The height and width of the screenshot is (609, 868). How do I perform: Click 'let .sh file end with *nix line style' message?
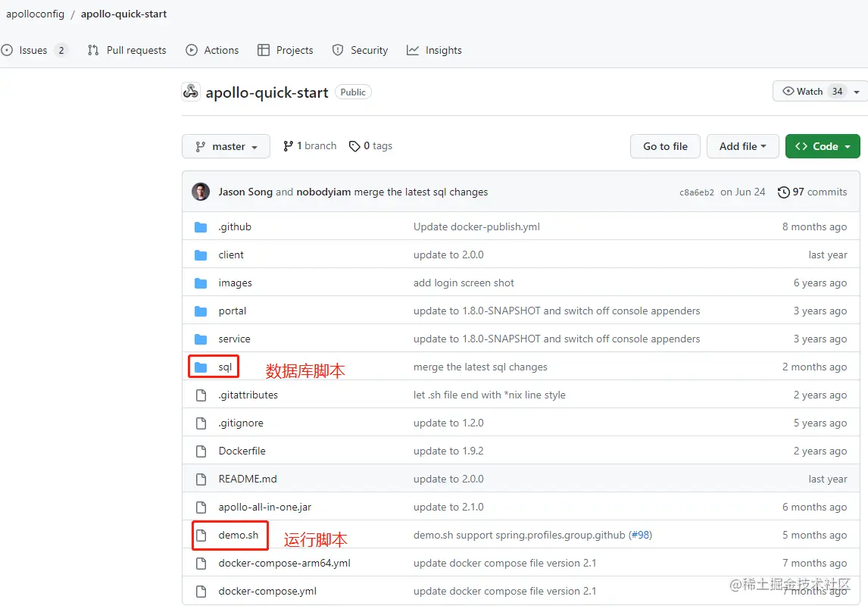489,395
